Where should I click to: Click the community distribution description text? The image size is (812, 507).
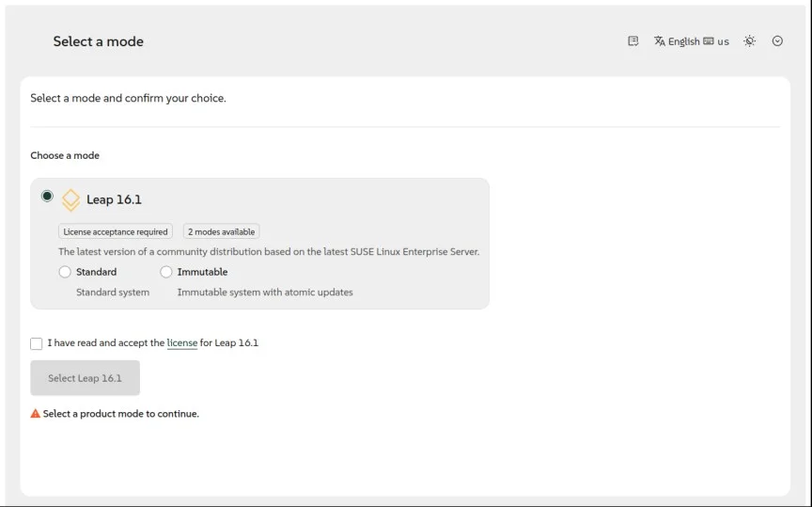click(269, 251)
